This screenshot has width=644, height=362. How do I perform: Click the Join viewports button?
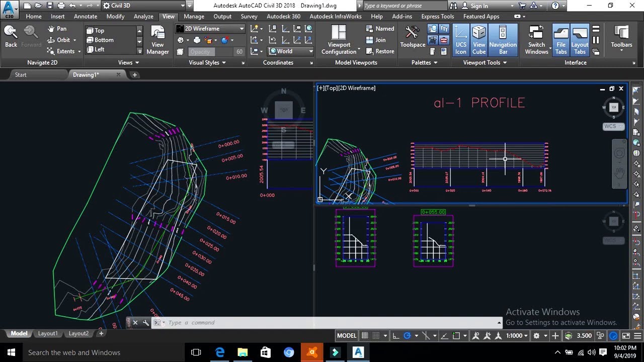point(376,40)
